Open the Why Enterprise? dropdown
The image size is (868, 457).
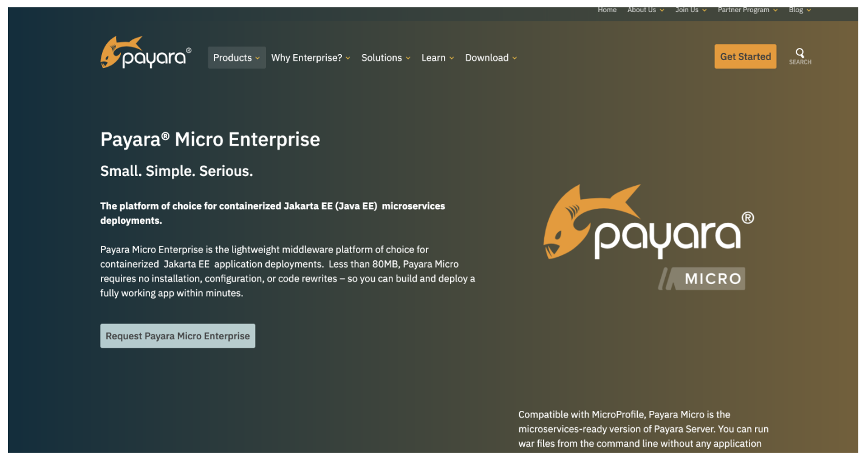(310, 58)
